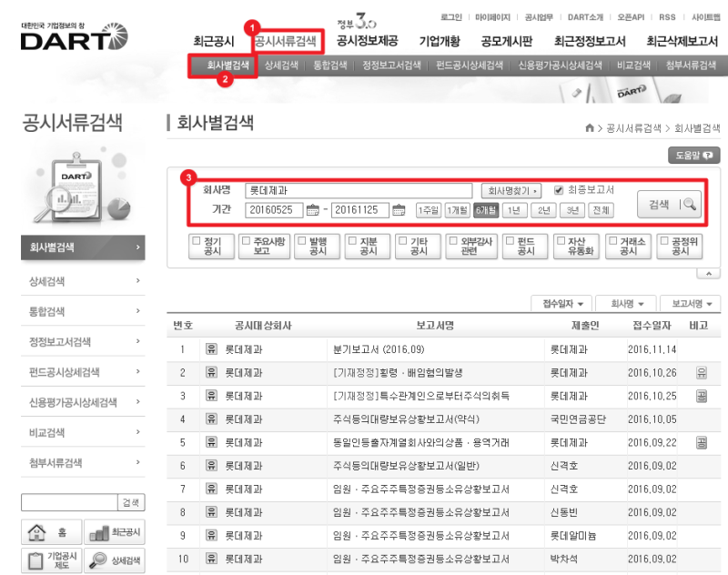This screenshot has height=575, width=728.
Task: Click the 유 market icon in row 5
Action: [211, 442]
